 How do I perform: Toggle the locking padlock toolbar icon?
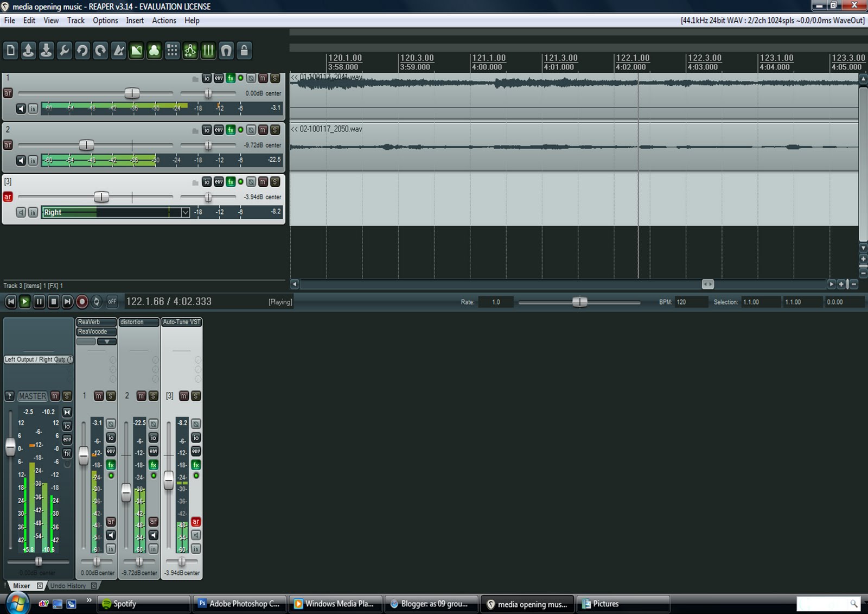244,51
